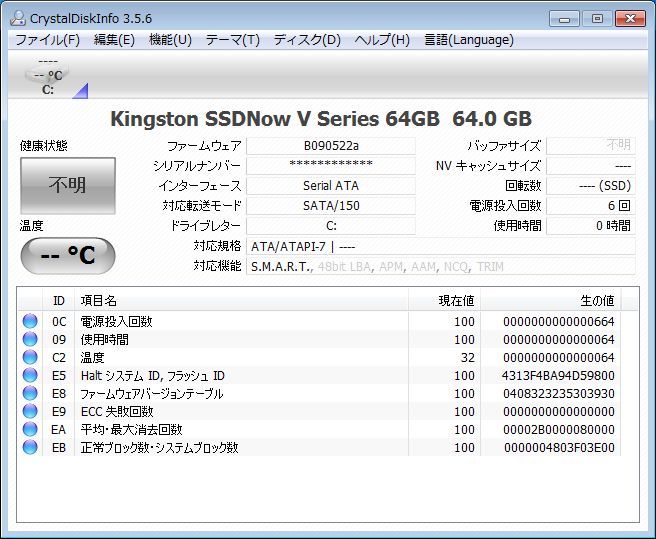Click status orb for 使用時間 row

coord(30,339)
